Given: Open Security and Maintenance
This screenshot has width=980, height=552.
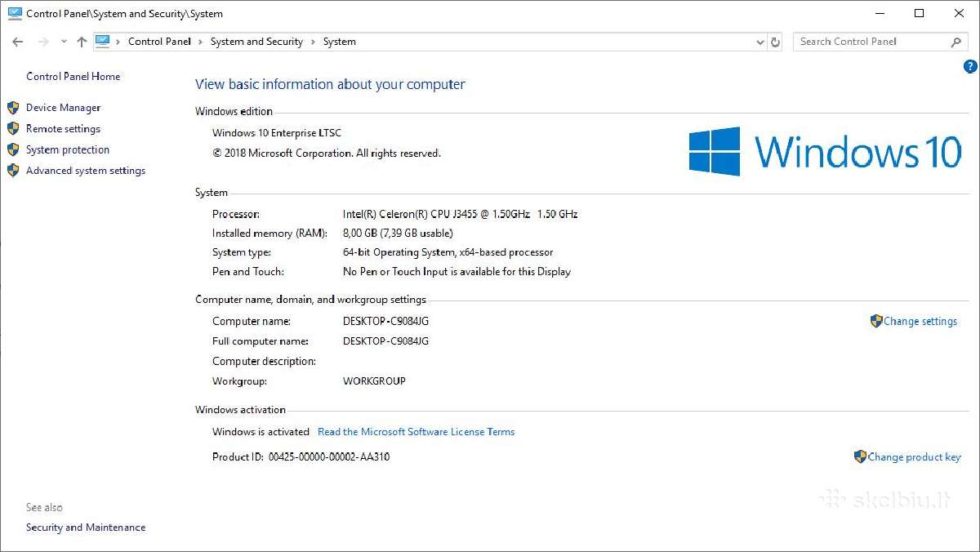Looking at the screenshot, I should (x=86, y=528).
